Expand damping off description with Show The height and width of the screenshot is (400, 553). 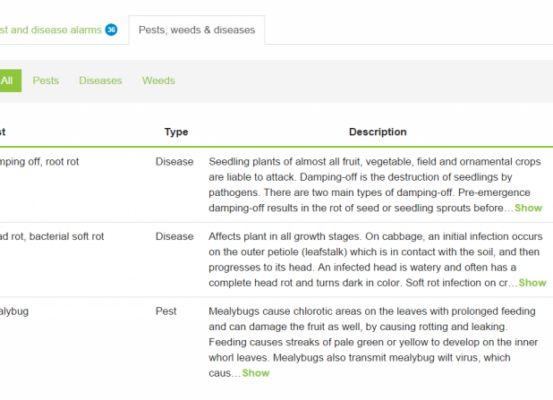[x=528, y=208]
